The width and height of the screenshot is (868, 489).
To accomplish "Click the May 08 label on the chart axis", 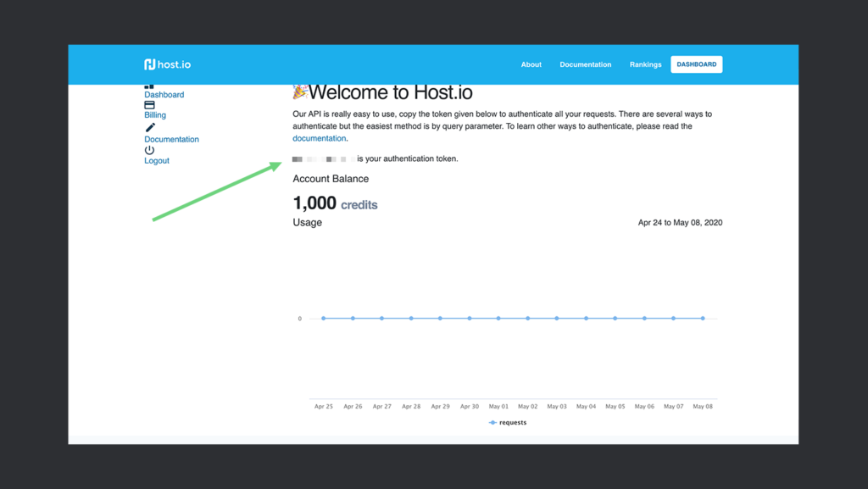I will pyautogui.click(x=702, y=406).
